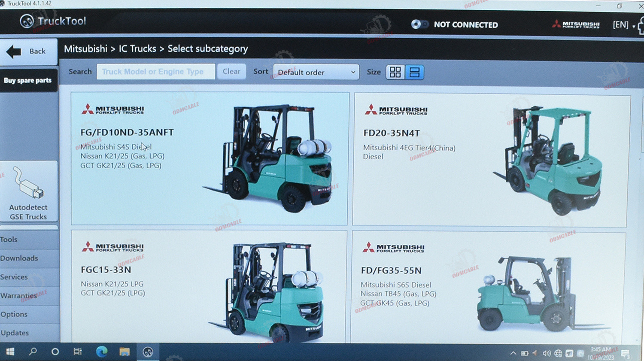Open the [EN] language dropdown
This screenshot has width=644, height=361.
click(x=624, y=25)
